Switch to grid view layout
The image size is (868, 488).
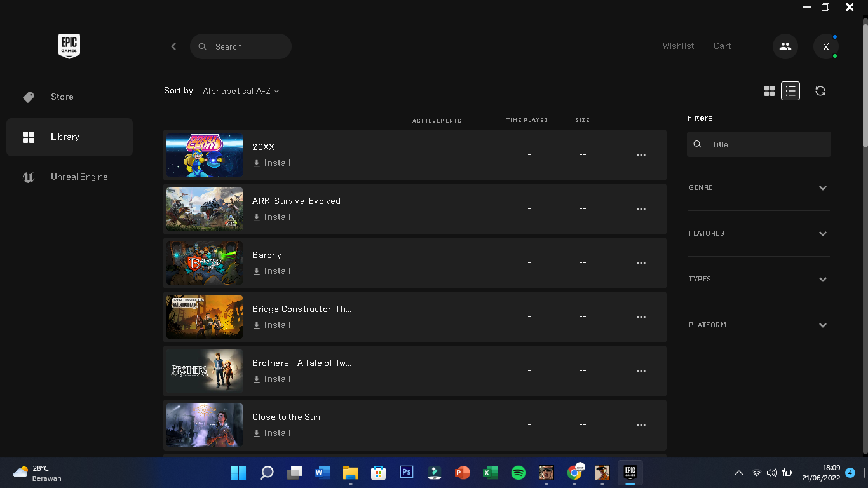tap(770, 91)
